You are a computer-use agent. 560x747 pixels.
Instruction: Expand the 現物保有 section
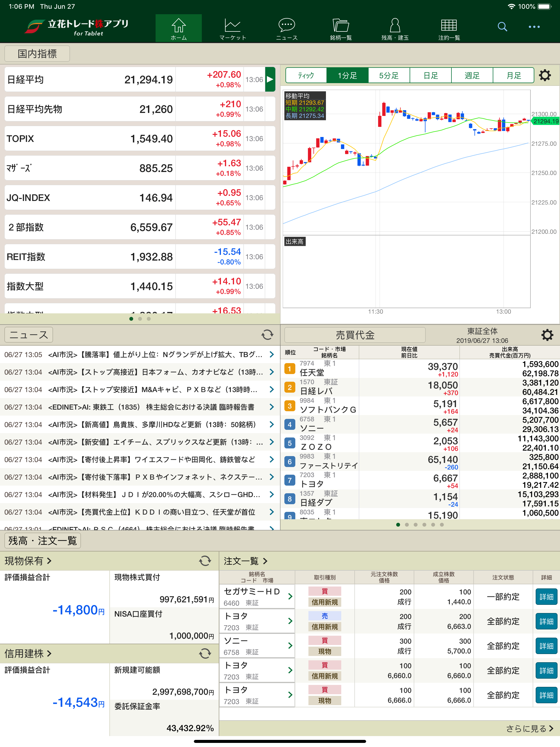tap(28, 561)
